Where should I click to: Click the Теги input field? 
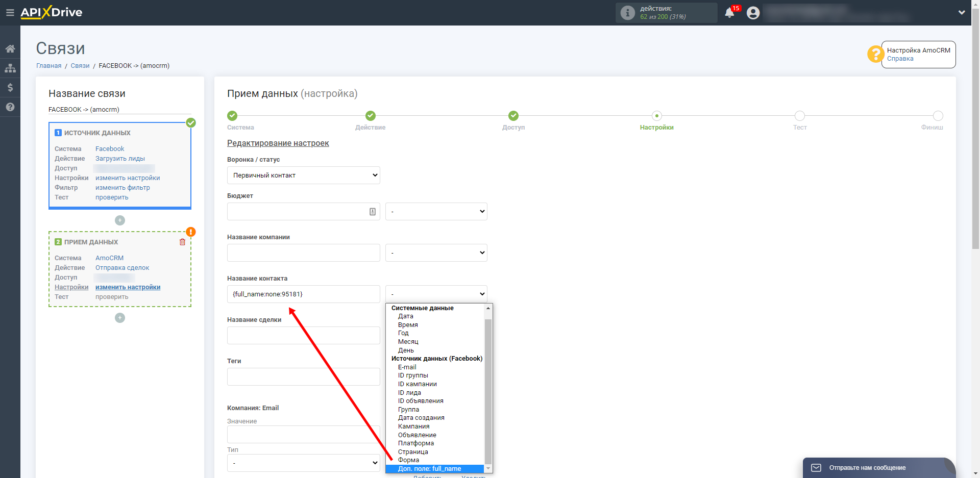tap(304, 377)
